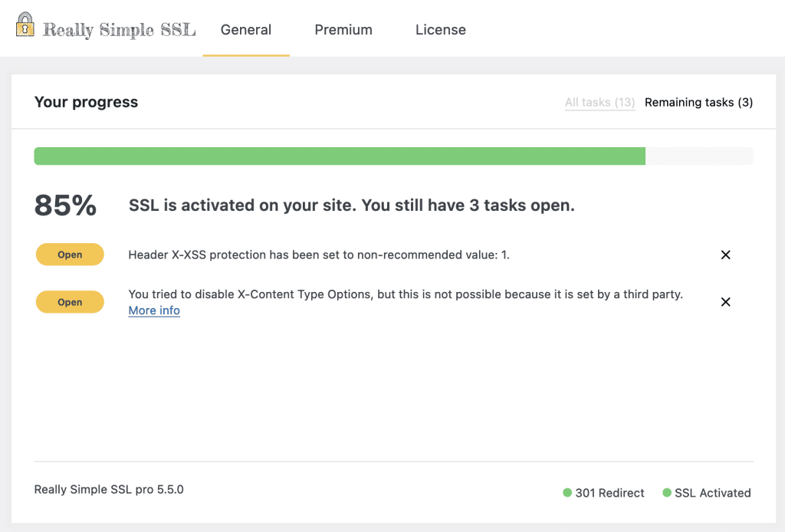Click the SSL Activated green status dot
The height and width of the screenshot is (532, 785).
click(667, 492)
